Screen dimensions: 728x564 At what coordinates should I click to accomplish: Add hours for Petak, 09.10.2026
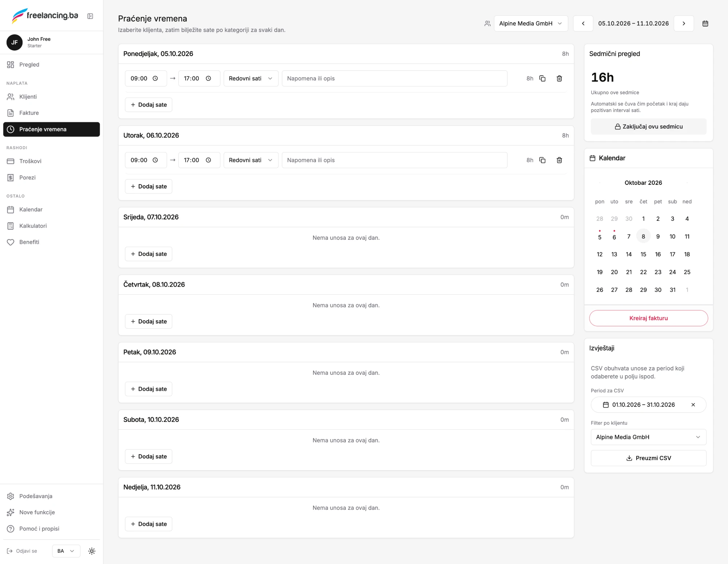[x=149, y=389]
